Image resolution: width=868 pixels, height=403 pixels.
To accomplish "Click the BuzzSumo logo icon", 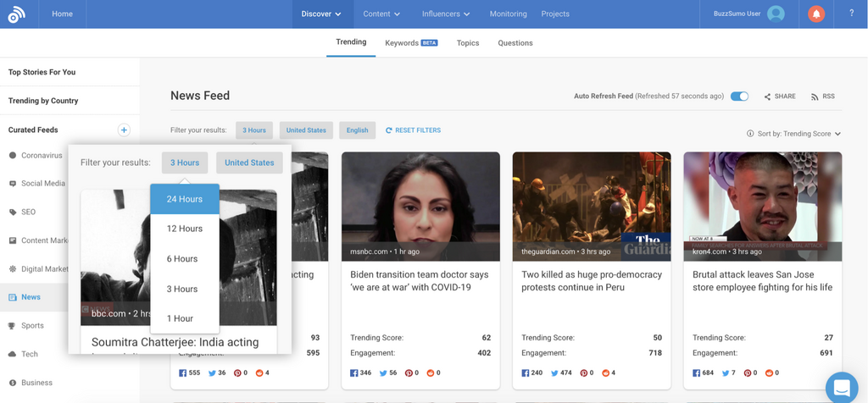I will tap(16, 14).
